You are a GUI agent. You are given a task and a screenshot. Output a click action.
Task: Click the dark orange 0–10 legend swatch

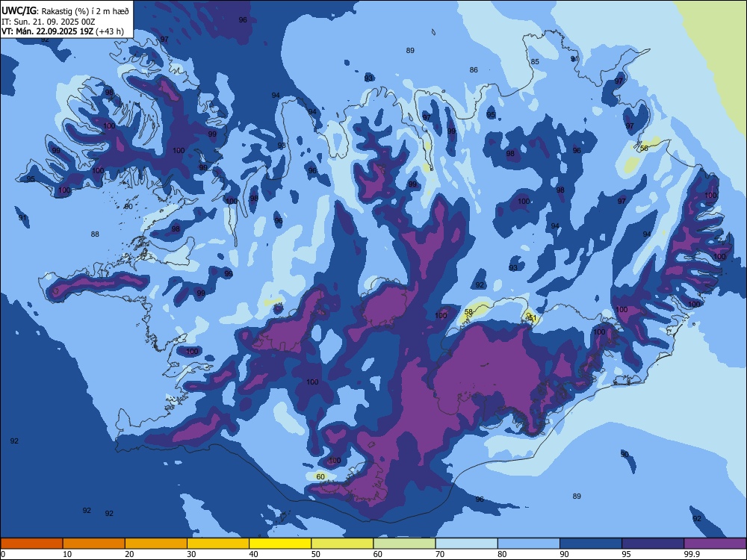tap(31, 544)
